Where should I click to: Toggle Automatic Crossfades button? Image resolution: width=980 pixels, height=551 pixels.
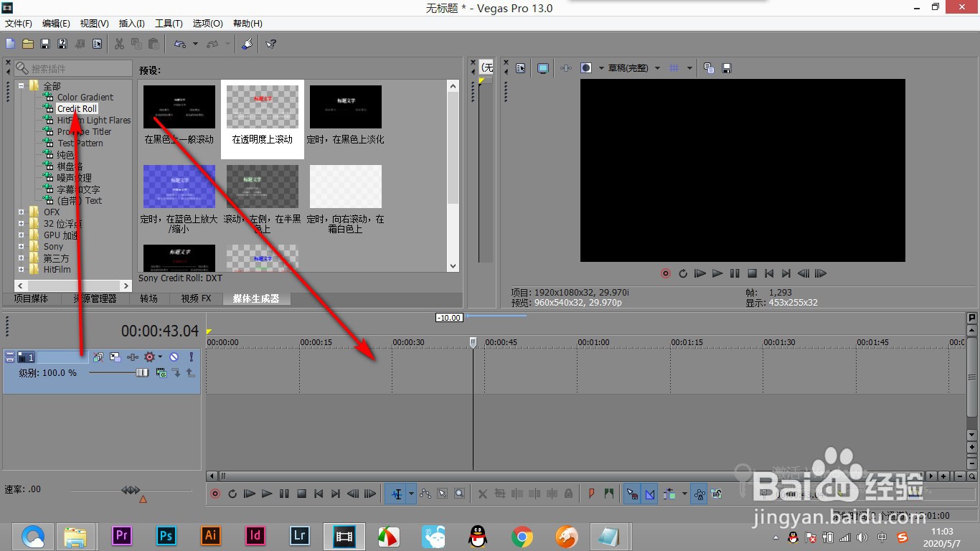[649, 494]
